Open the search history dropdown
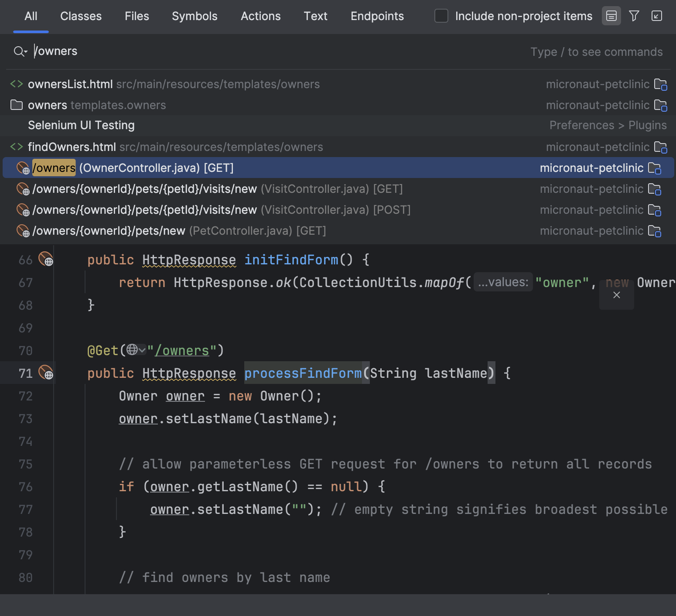 coord(20,51)
